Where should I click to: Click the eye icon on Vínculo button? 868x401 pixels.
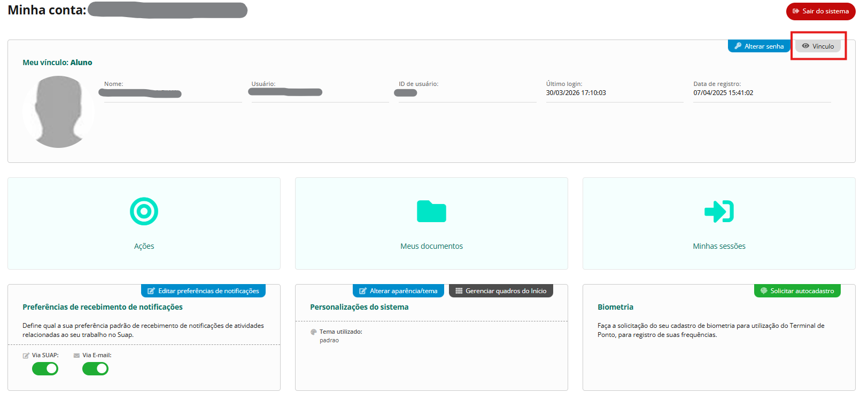(805, 46)
